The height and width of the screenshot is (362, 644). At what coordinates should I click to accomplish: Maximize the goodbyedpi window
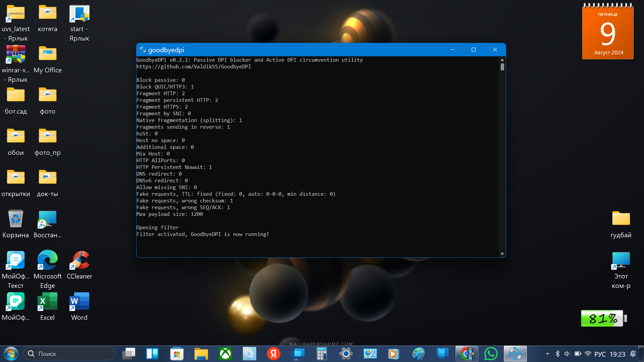(474, 50)
